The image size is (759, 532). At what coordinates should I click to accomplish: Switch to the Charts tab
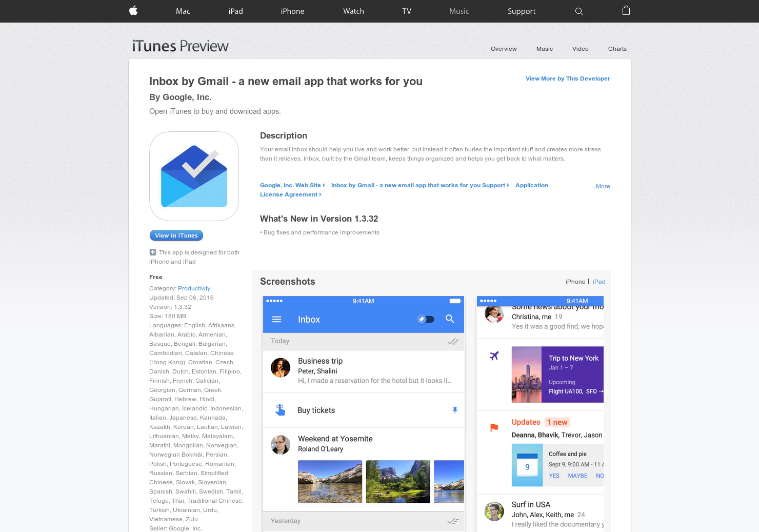pyautogui.click(x=617, y=49)
